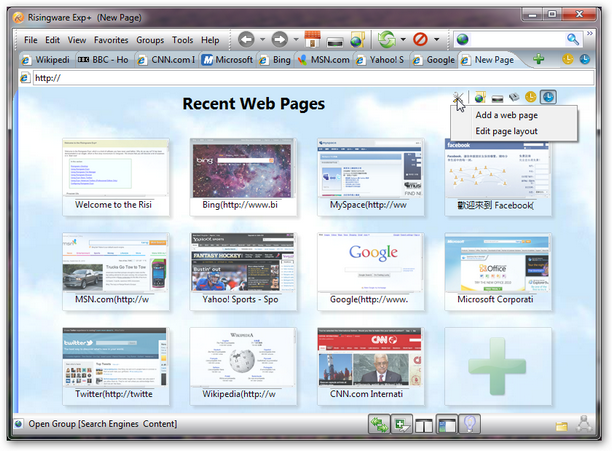Switch to the Wikipedi tab
This screenshot has width=612, height=451.
pos(46,60)
